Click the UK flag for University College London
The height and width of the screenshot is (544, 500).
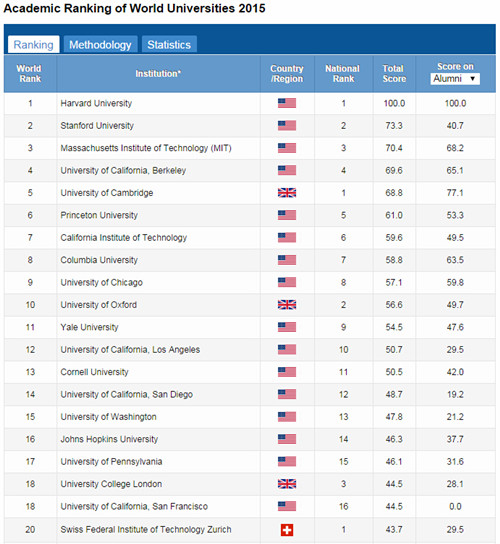[287, 484]
